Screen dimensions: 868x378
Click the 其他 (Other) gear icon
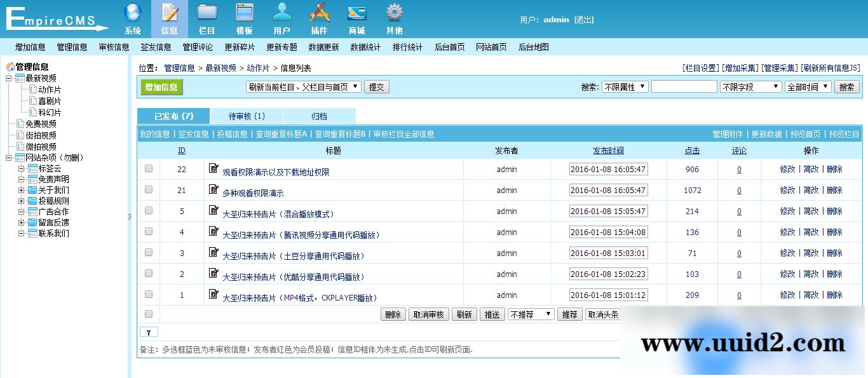pyautogui.click(x=394, y=16)
